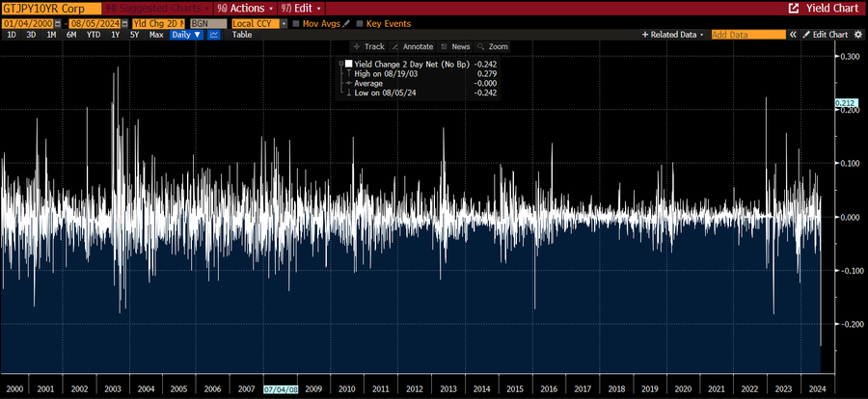This screenshot has width=868, height=399.
Task: Switch to line chart view icon
Action: [x=214, y=35]
